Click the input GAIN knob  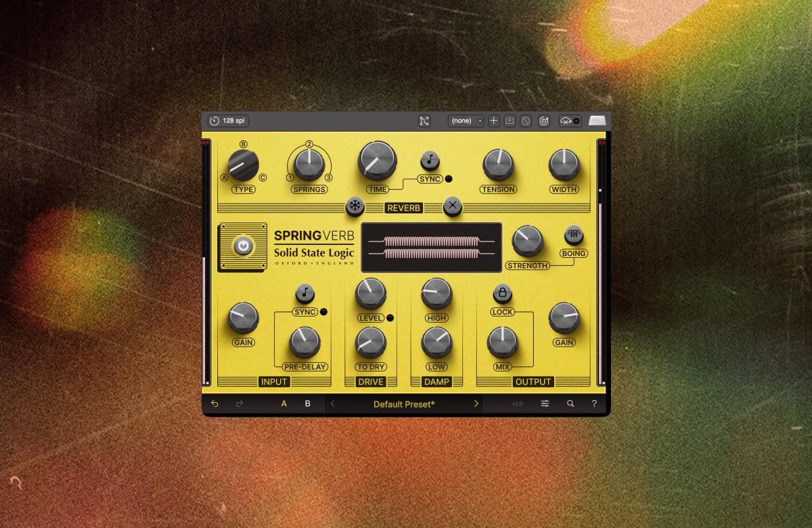click(x=243, y=317)
